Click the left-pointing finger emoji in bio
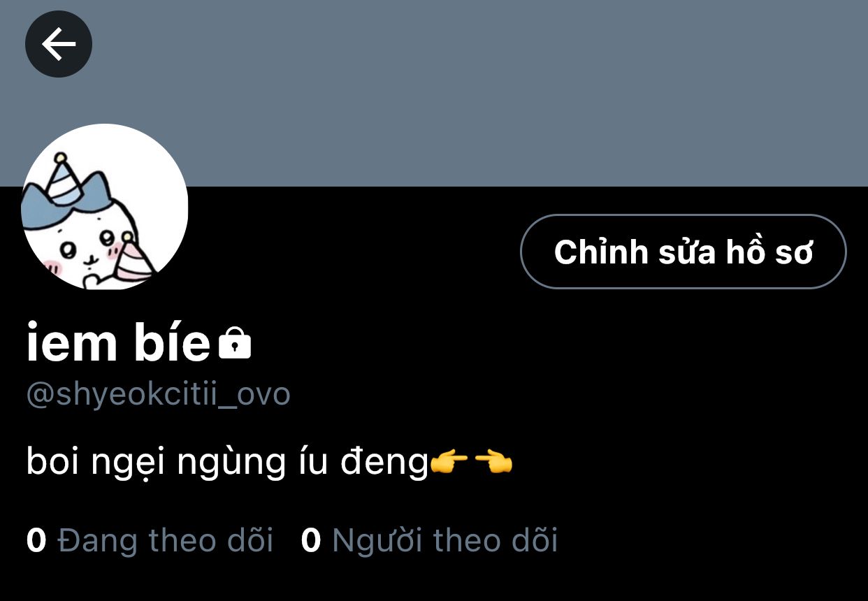This screenshot has height=601, width=868. pos(493,463)
